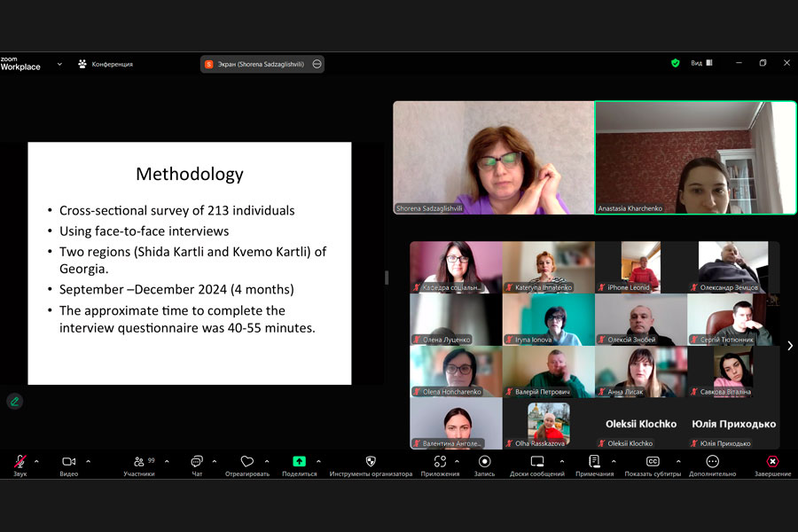Open the Вид view layout menu
Image resolution: width=798 pixels, height=532 pixels.
(702, 63)
